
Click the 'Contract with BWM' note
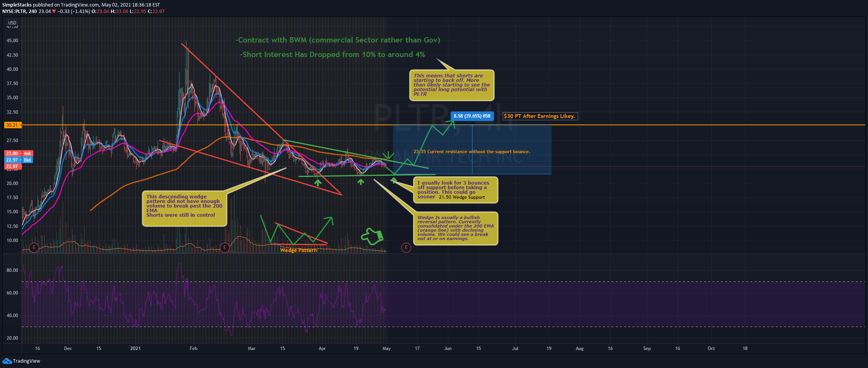(x=338, y=40)
